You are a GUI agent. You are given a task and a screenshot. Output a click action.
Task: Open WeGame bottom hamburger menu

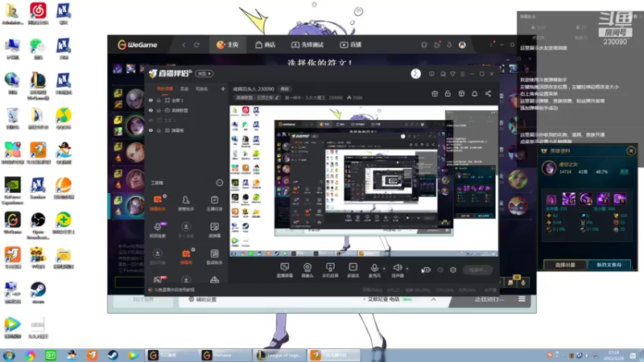click(522, 299)
